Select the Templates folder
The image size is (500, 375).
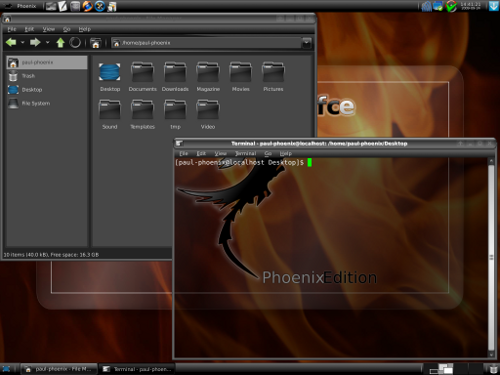pos(143,114)
